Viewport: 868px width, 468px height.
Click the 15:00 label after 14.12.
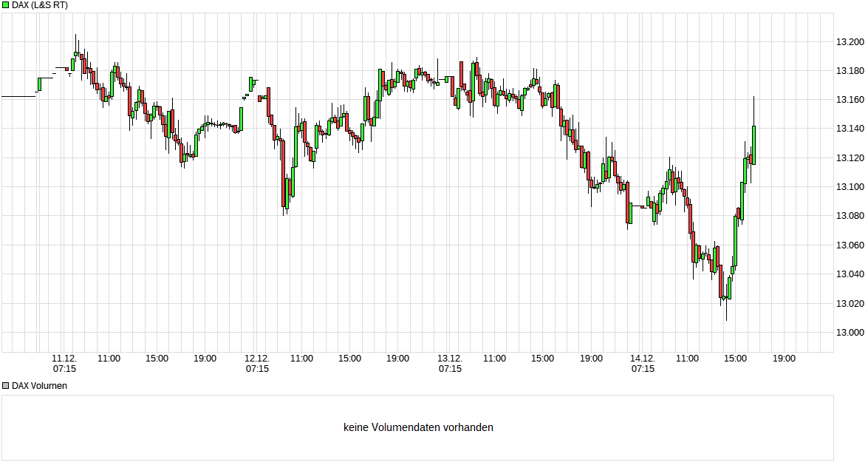tap(735, 359)
